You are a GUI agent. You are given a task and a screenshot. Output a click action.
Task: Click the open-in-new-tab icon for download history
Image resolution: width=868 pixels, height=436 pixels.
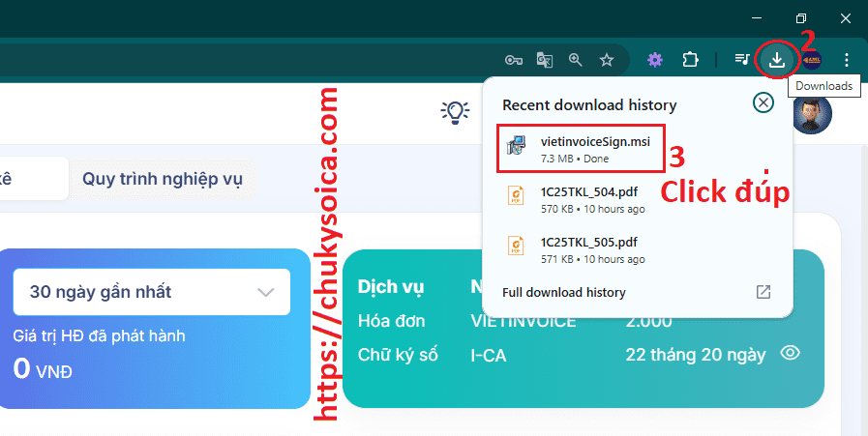pyautogui.click(x=763, y=292)
